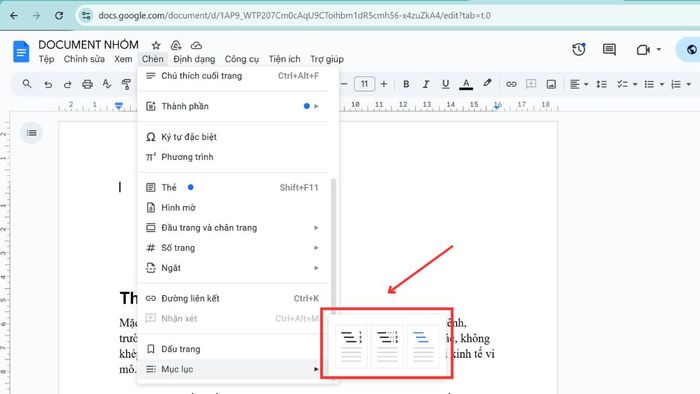Open the Công cụ menu
The image size is (700, 394).
click(242, 59)
